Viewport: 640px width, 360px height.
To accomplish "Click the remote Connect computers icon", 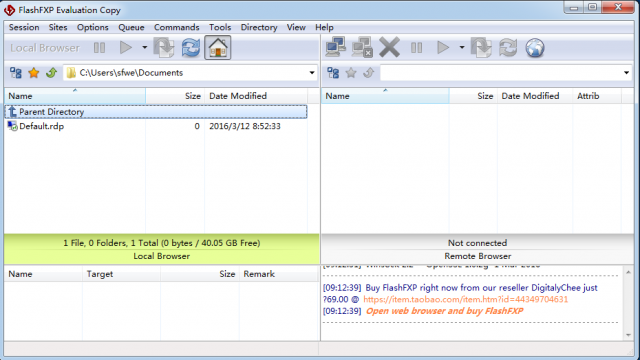I will [x=336, y=47].
